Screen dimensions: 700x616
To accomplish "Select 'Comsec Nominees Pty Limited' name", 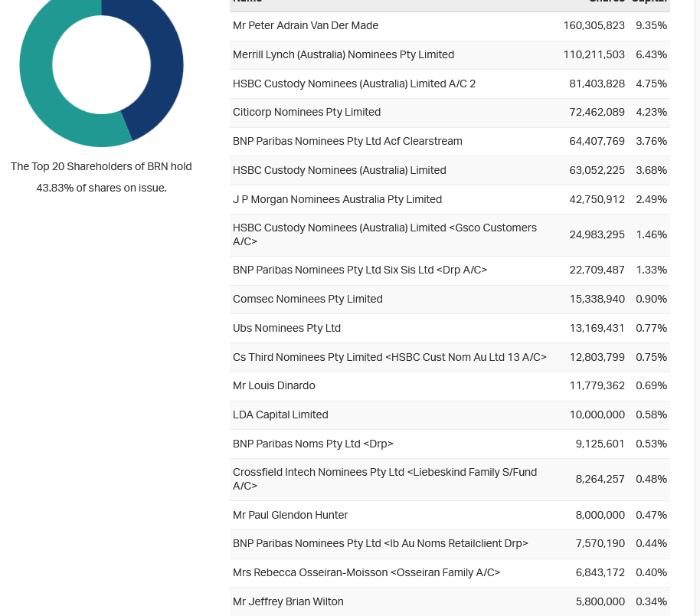I will tap(308, 299).
